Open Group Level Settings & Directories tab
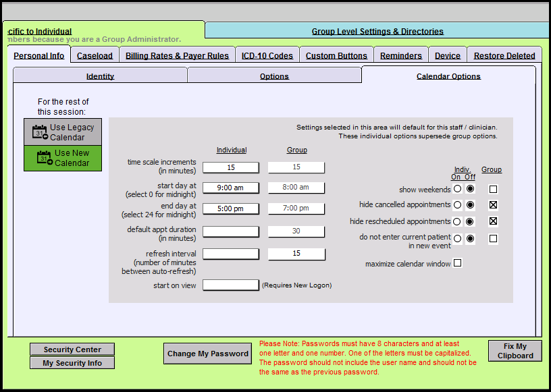This screenshot has height=392, width=551. (x=377, y=31)
